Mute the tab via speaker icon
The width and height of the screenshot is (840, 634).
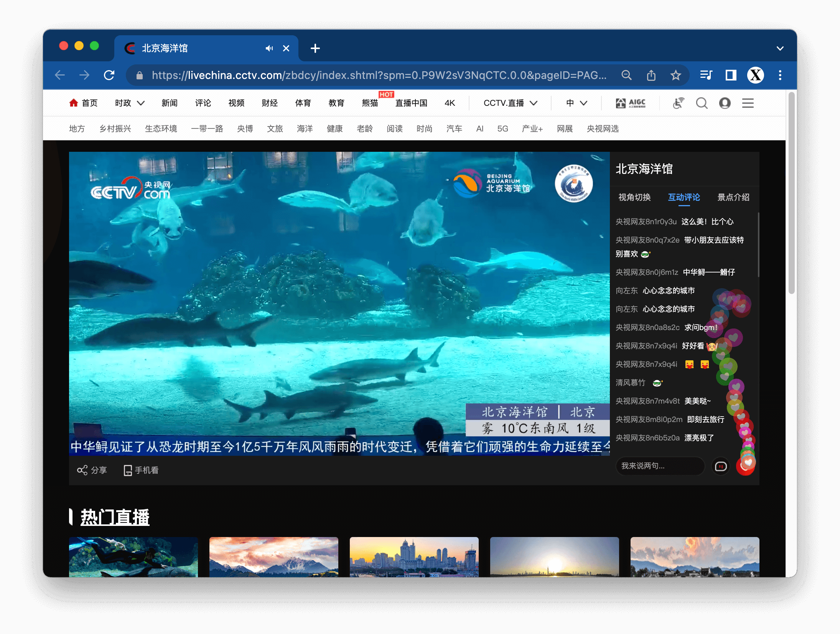(269, 48)
